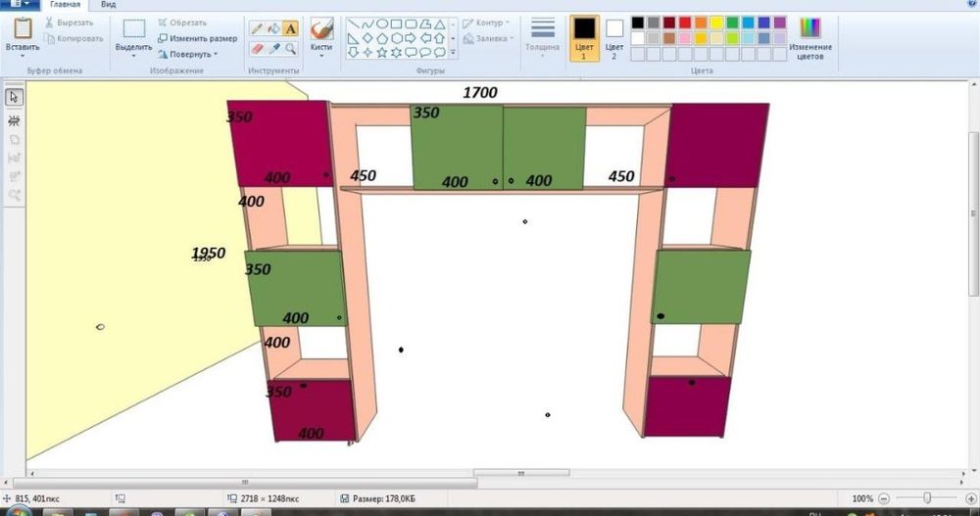This screenshot has width=980, height=516.
Task: Open the Заливка fill dropdown
Action: pos(489,39)
